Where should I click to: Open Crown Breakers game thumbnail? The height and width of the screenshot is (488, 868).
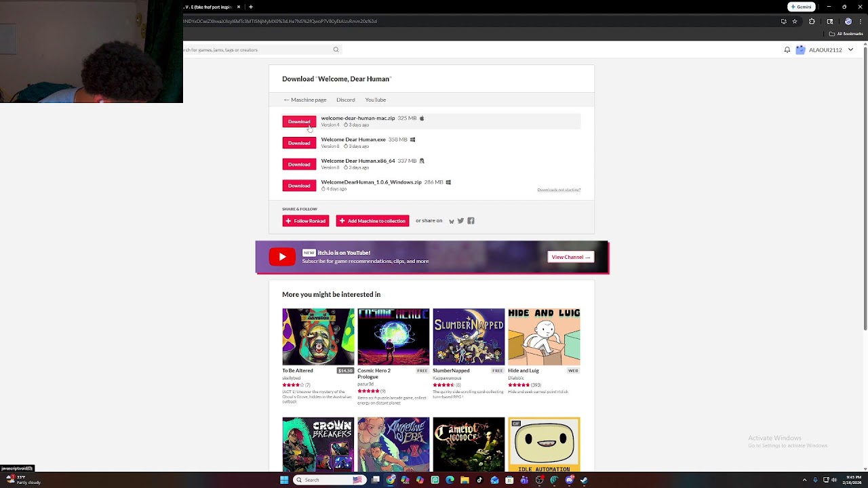click(x=318, y=445)
